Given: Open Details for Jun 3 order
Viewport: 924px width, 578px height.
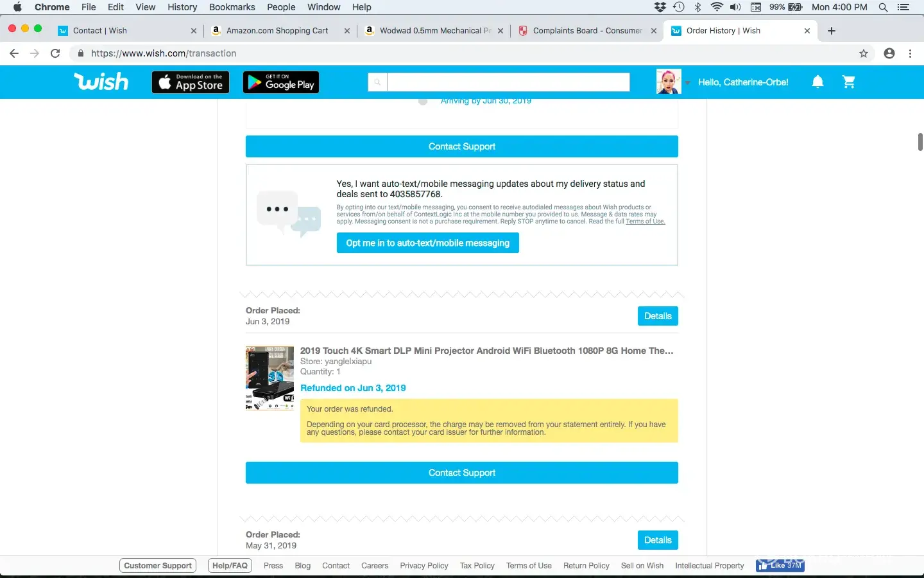Looking at the screenshot, I should (x=657, y=316).
